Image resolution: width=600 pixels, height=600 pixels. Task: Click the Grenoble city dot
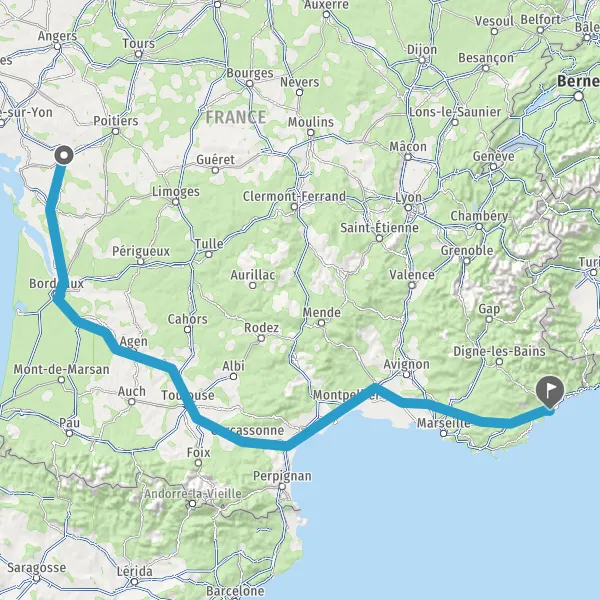click(x=466, y=261)
